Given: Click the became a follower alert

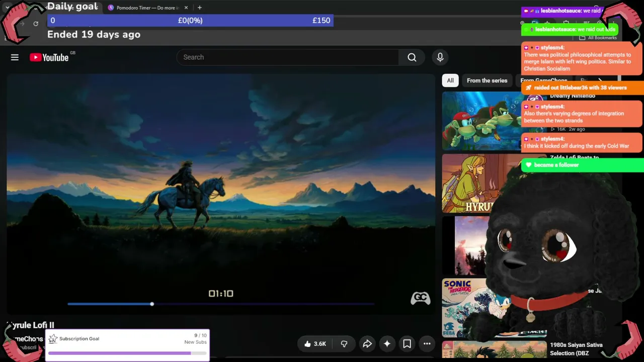Looking at the screenshot, I should [x=582, y=165].
